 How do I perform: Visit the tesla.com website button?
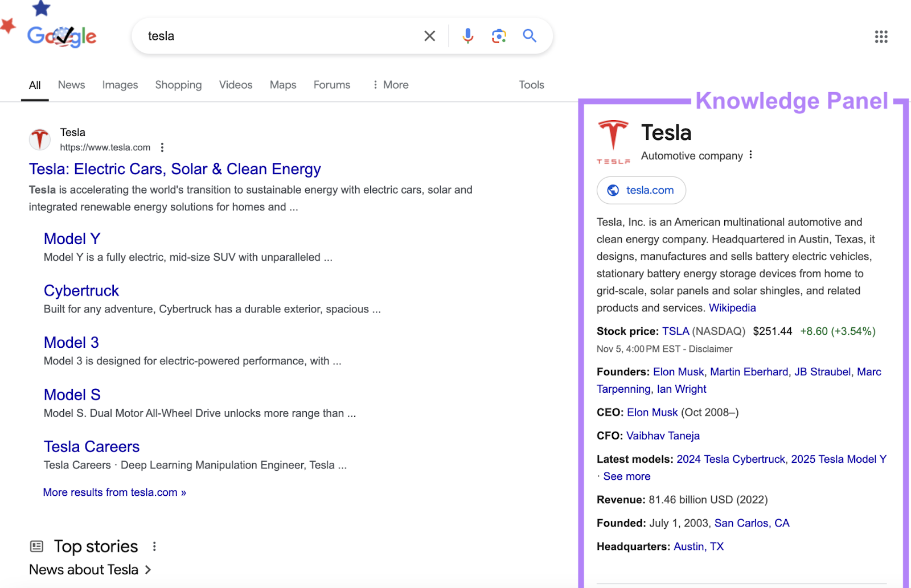click(641, 190)
